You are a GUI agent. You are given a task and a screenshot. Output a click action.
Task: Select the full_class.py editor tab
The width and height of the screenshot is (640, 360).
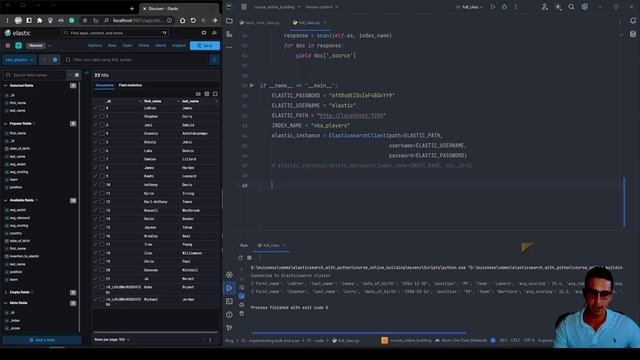pos(309,23)
